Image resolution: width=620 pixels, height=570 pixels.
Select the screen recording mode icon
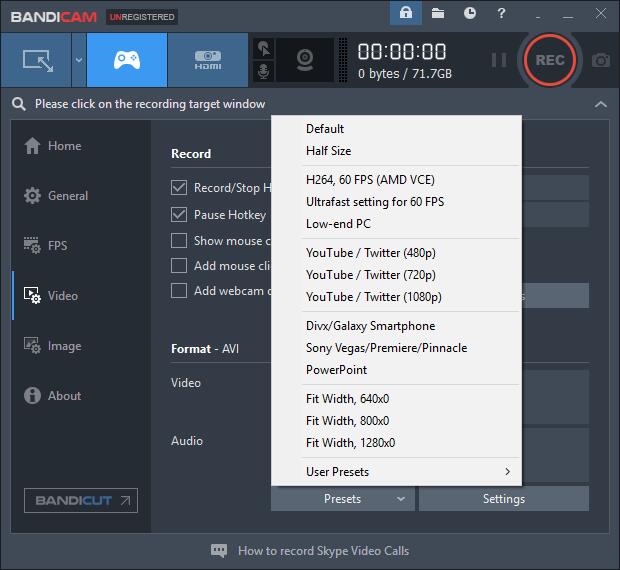36,60
